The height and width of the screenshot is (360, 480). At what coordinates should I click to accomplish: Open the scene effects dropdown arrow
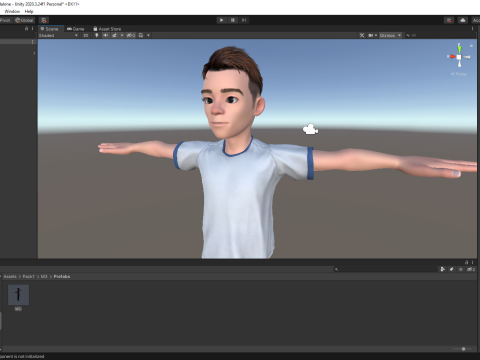pos(122,35)
